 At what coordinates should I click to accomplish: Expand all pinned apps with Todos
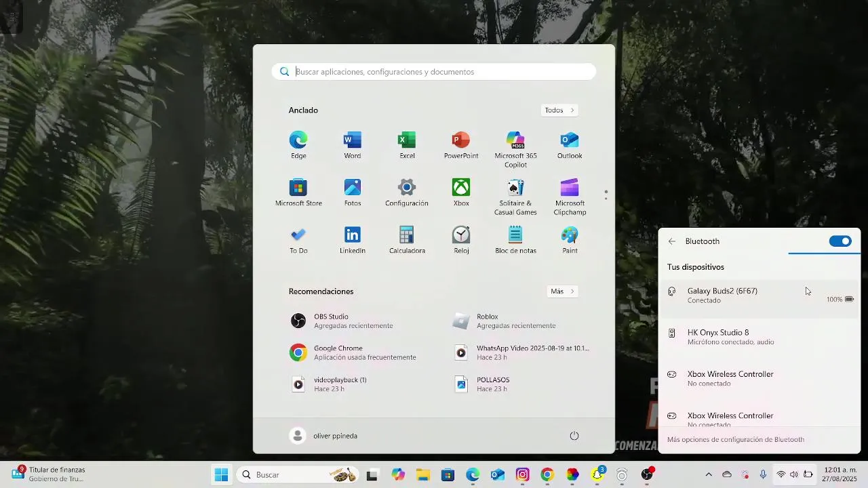click(x=559, y=110)
